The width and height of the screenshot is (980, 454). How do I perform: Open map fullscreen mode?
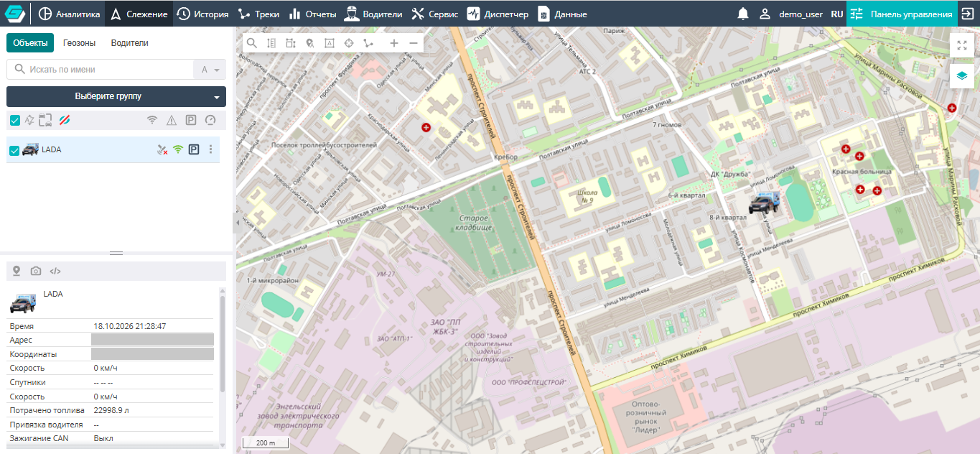click(962, 45)
